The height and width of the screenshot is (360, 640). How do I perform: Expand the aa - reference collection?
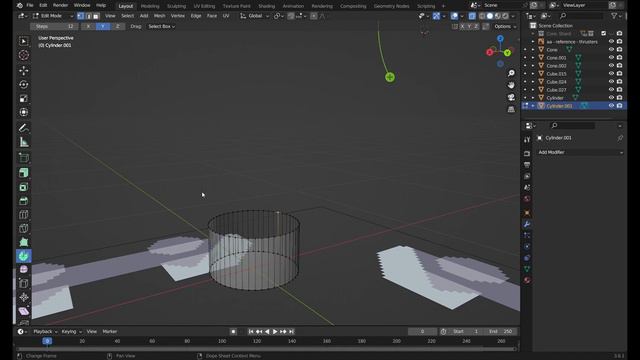click(x=533, y=42)
